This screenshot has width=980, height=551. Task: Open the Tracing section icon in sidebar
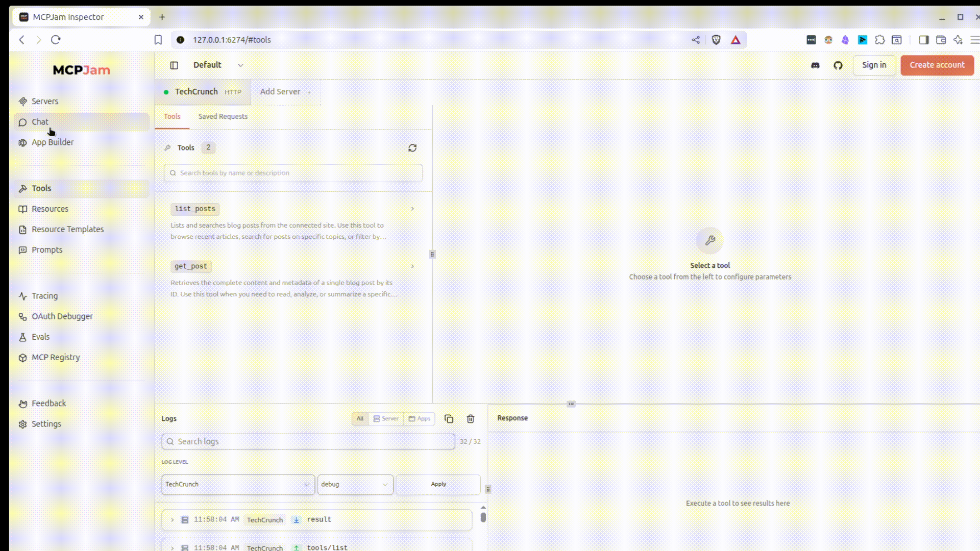(x=22, y=296)
